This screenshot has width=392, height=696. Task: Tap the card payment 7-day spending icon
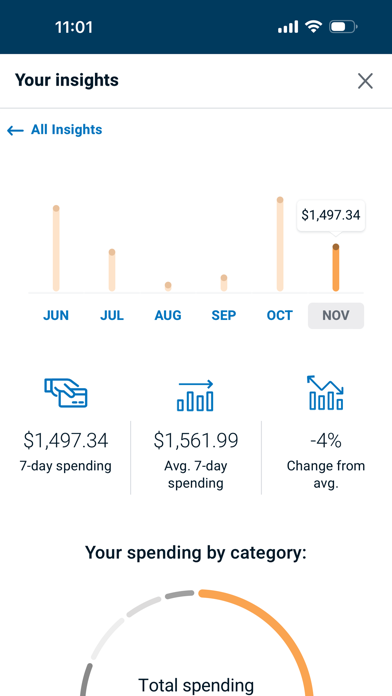(x=66, y=393)
